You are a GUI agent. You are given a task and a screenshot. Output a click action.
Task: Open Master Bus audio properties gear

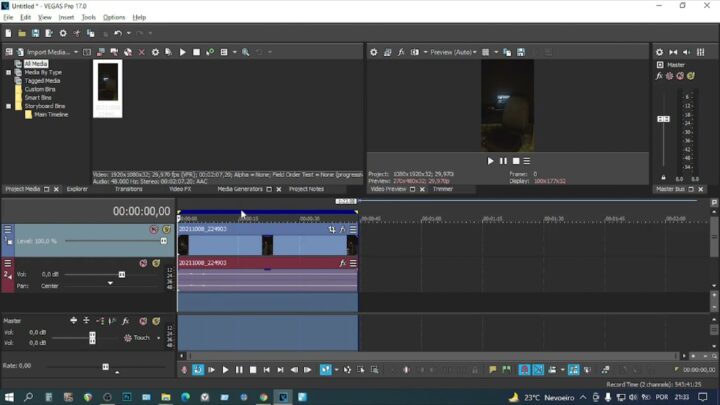659,52
